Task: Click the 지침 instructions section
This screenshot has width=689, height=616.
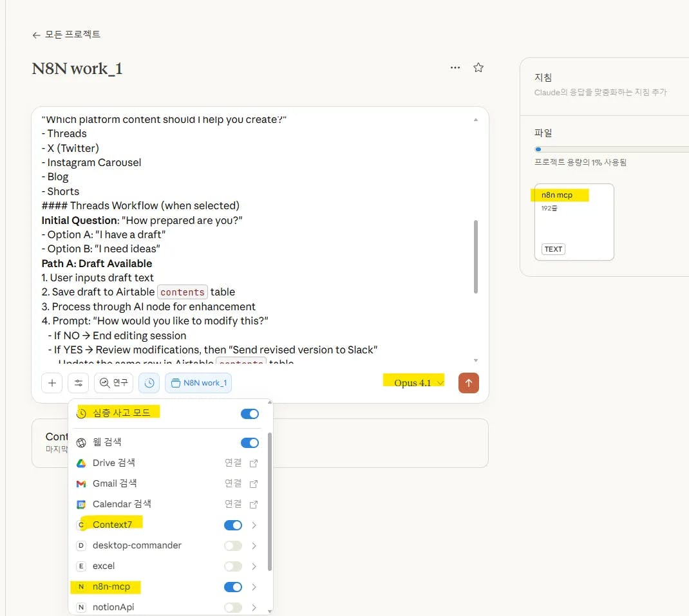Action: tap(605, 85)
